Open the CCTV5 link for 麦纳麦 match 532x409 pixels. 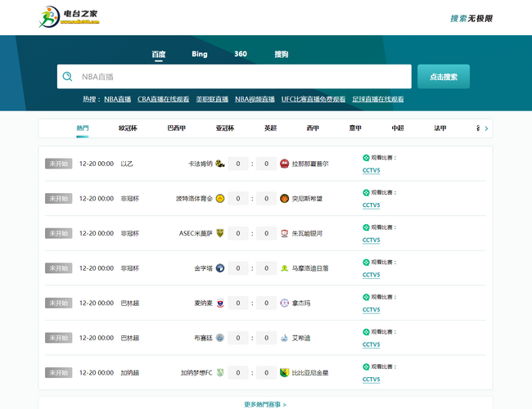371,310
